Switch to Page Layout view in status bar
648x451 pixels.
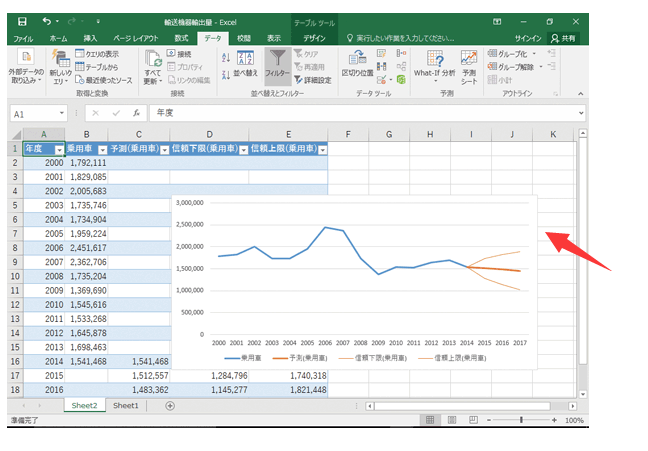pos(452,420)
